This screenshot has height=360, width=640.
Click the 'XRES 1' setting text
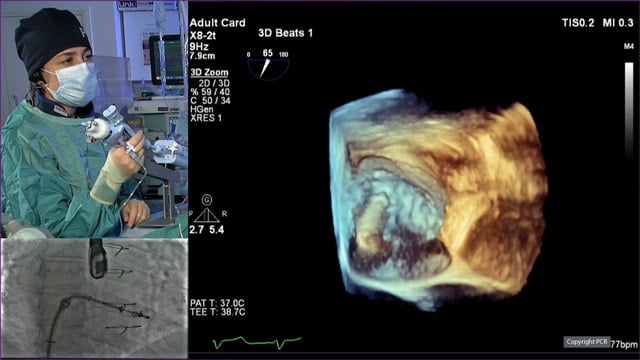tap(206, 118)
